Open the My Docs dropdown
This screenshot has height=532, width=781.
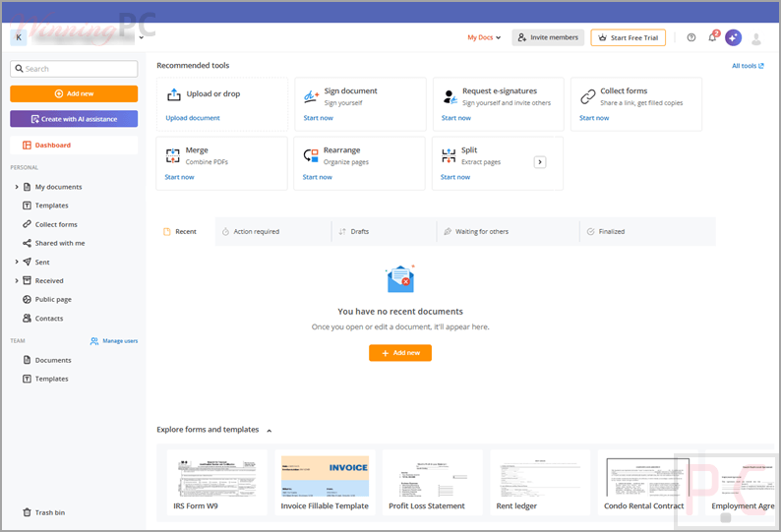484,37
